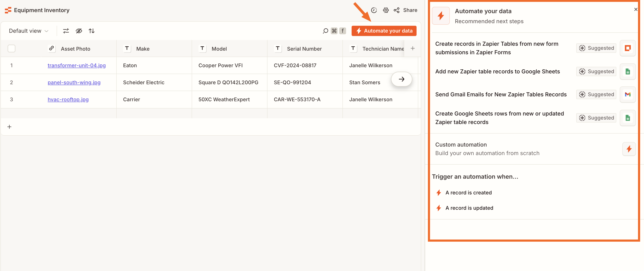Click the Technician Name text type icon

point(353,48)
